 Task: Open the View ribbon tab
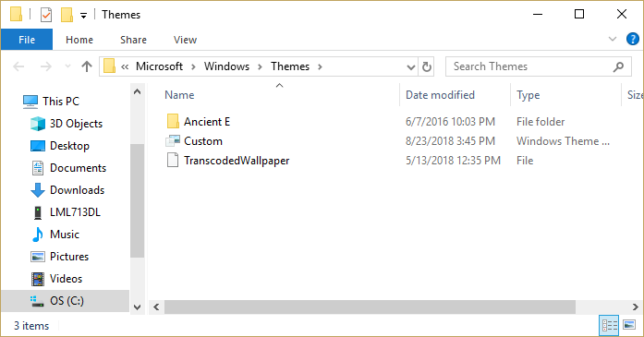click(x=185, y=40)
